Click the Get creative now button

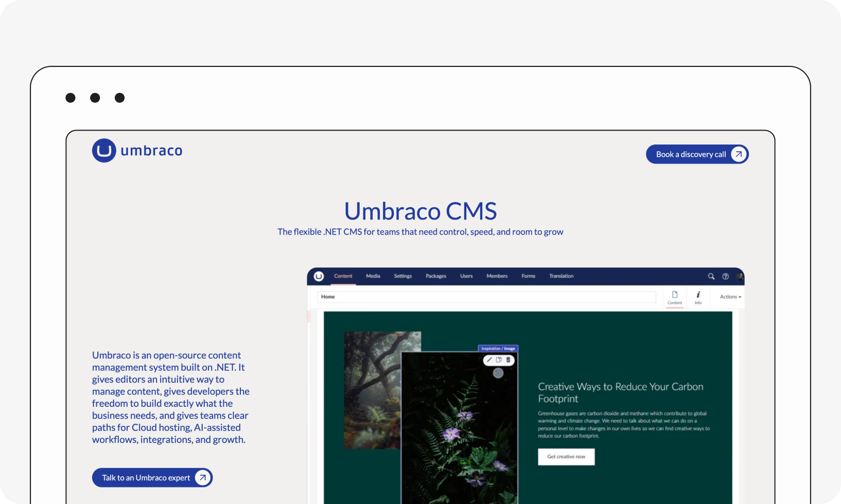coord(566,457)
